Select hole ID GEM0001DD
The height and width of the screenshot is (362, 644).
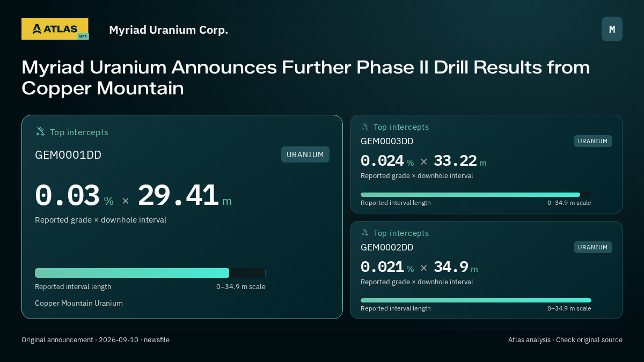point(68,155)
